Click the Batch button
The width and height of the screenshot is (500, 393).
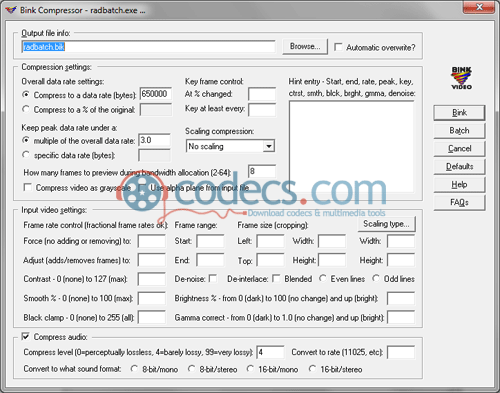[459, 131]
